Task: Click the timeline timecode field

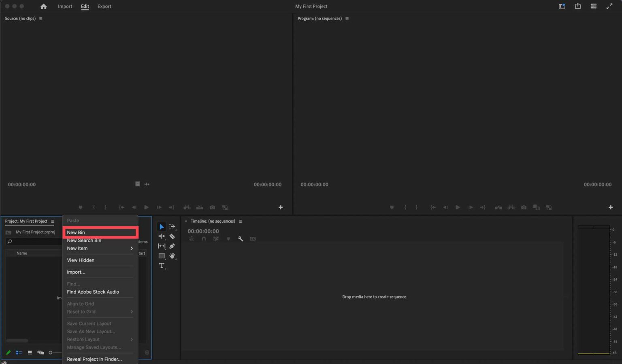Action: coord(203,231)
